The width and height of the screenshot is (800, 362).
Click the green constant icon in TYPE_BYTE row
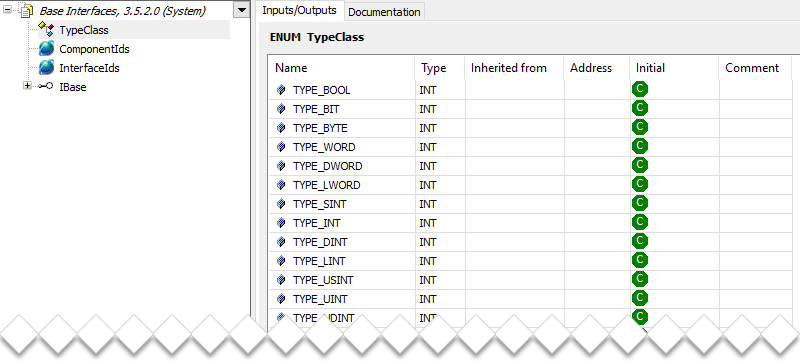pos(640,127)
